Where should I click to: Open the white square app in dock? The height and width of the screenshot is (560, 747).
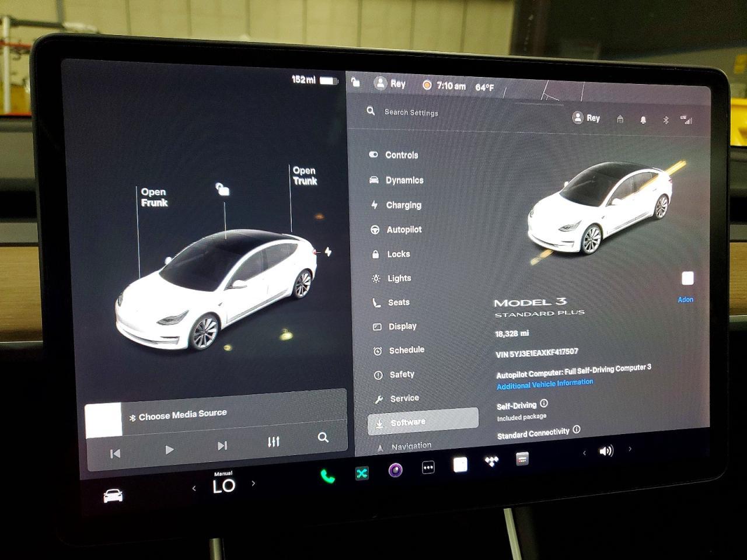[x=460, y=464]
